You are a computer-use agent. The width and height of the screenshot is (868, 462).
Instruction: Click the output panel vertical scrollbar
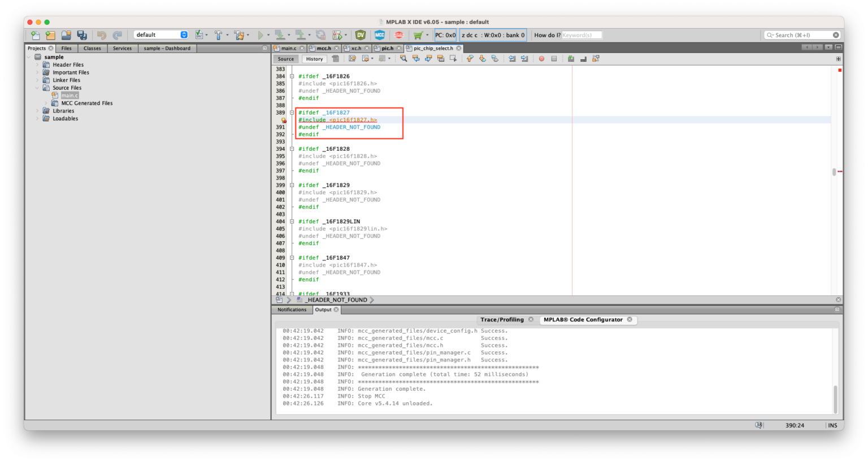pyautogui.click(x=836, y=399)
